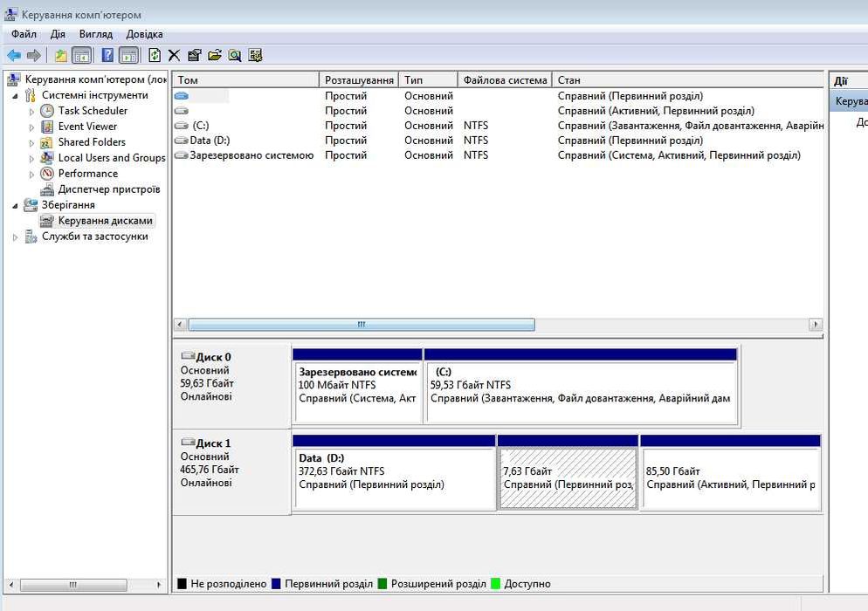Click the Back arrow in the toolbar
Image resolution: width=868 pixels, height=611 pixels.
[x=14, y=55]
